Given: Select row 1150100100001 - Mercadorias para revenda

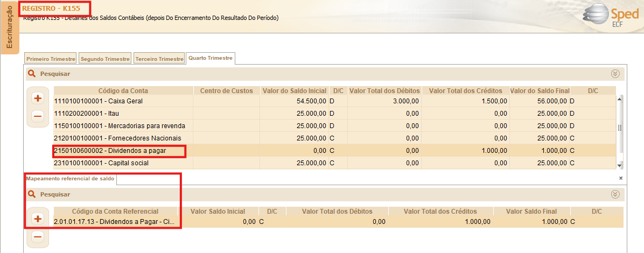Looking at the screenshot, I should click(335, 125).
